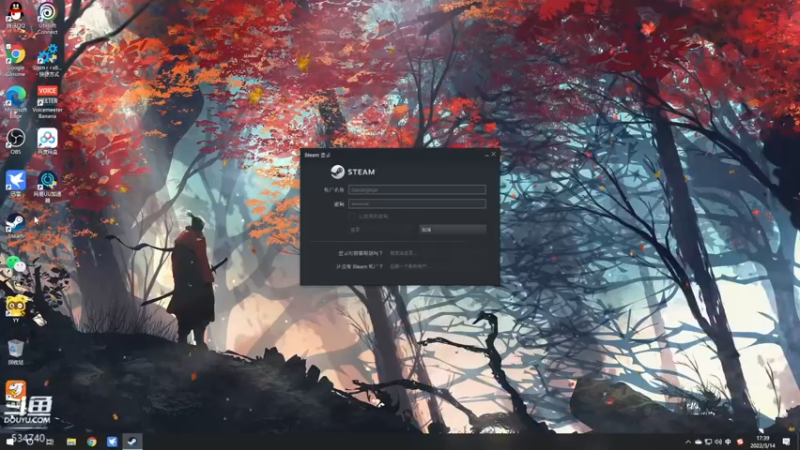Open the Baidu Netdisk desktop icon

(47, 141)
